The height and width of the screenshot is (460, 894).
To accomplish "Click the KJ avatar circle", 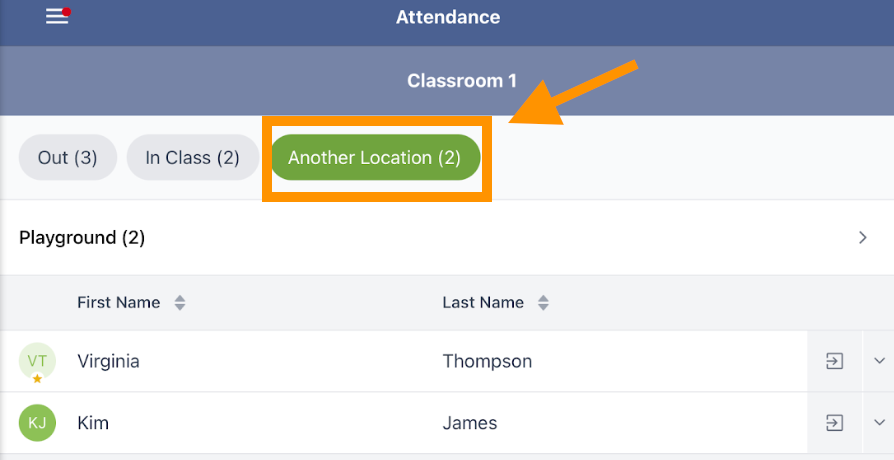I will (37, 423).
